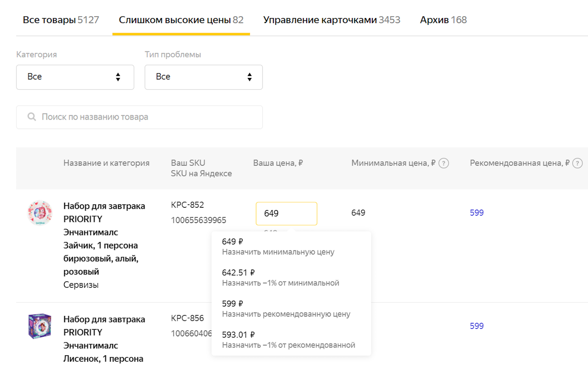
Task: Click recommended price 599 for Лисенок
Action: pyautogui.click(x=476, y=326)
